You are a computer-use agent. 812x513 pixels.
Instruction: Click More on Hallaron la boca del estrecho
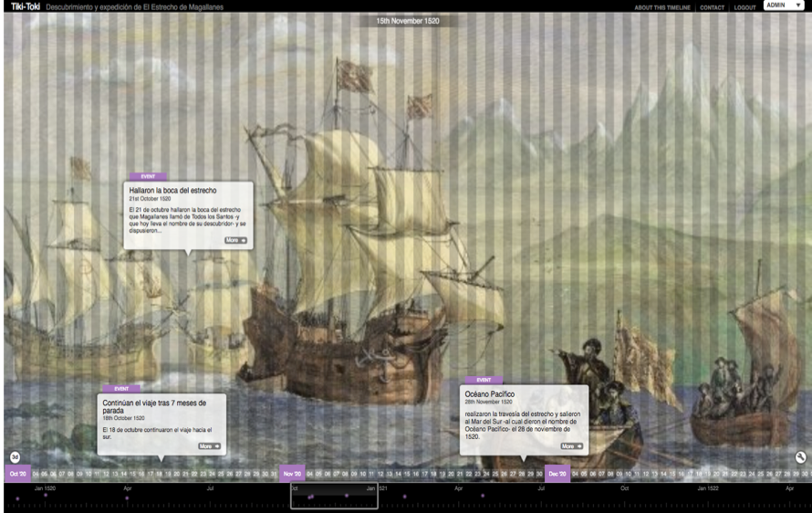point(235,240)
